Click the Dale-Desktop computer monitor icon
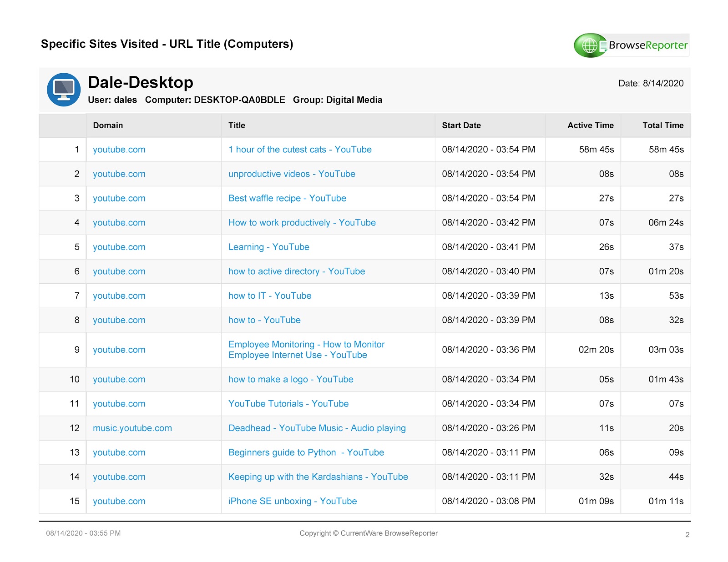The image size is (728, 562). tap(64, 90)
